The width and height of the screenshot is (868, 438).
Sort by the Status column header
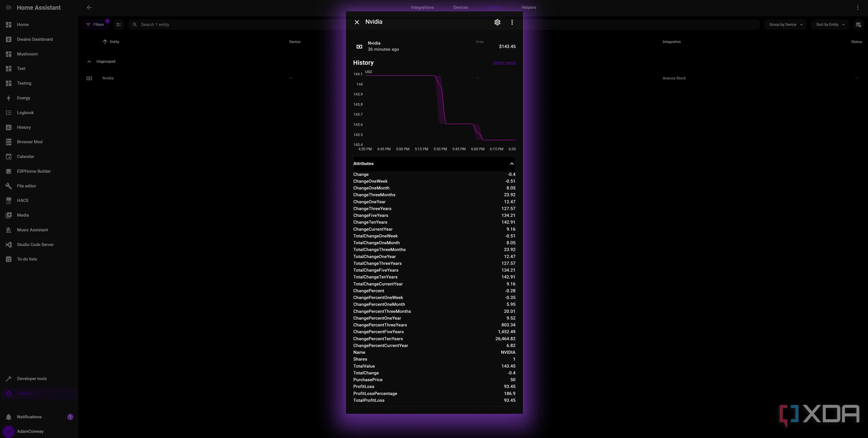[x=856, y=42]
